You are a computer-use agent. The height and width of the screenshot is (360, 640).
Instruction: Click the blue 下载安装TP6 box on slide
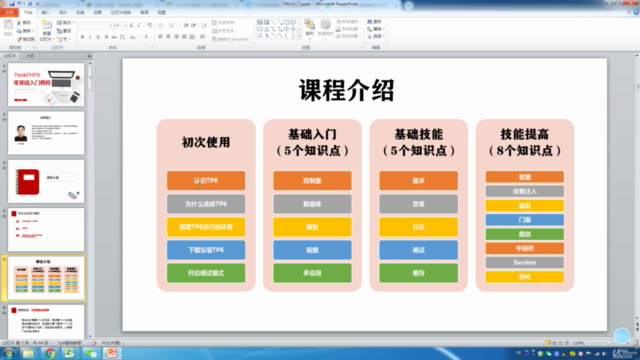click(206, 250)
